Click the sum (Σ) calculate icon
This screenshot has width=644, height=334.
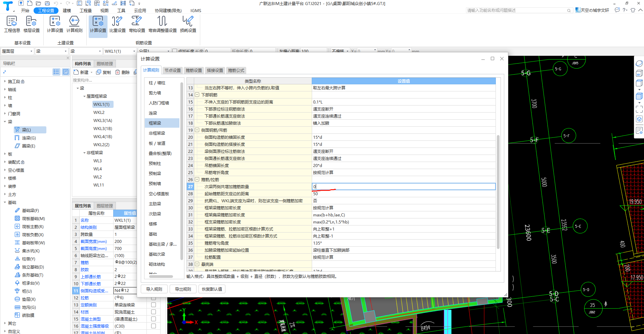(79, 3)
